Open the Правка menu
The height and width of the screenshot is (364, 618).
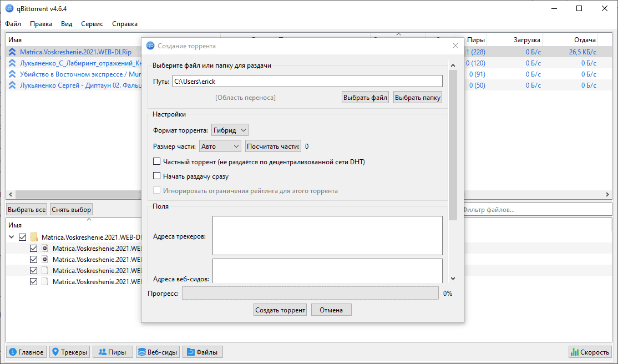pos(41,24)
